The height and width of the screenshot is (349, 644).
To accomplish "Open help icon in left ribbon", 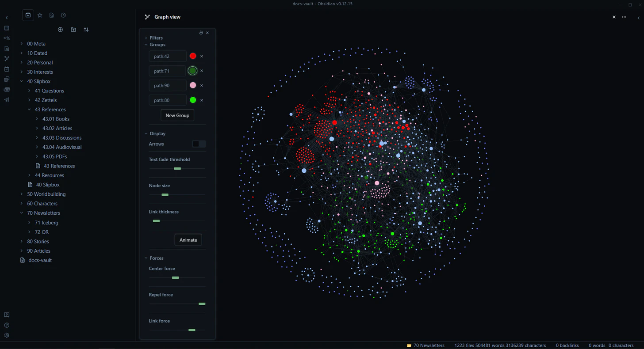I will tap(7, 325).
